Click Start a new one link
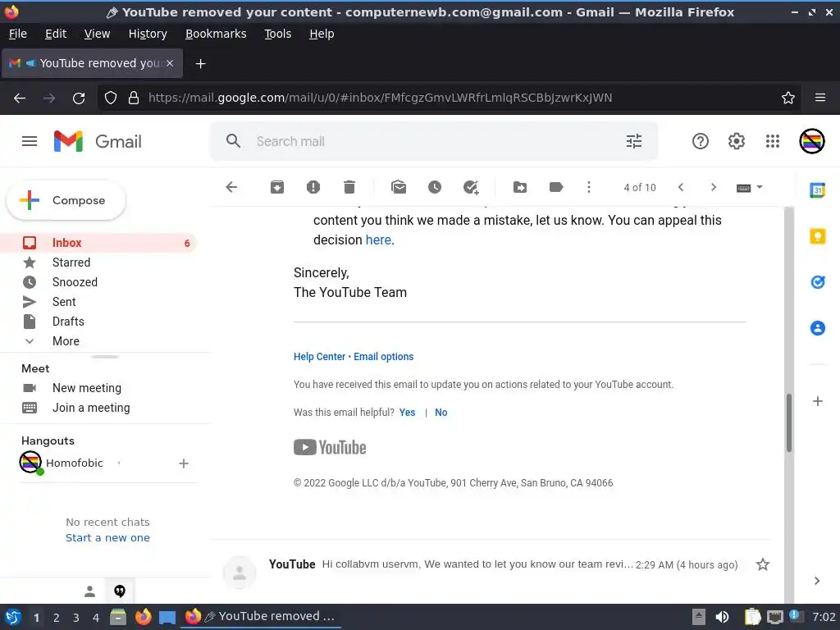This screenshot has height=630, width=840. (107, 537)
